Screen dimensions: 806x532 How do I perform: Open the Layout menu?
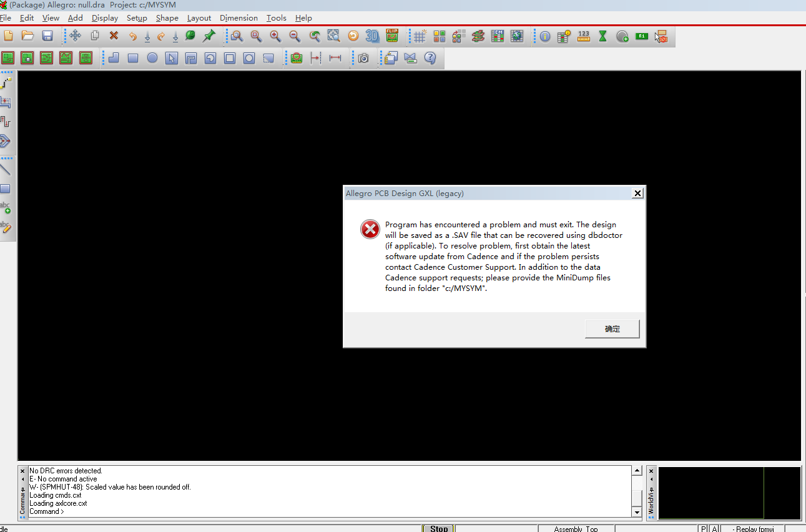[199, 18]
